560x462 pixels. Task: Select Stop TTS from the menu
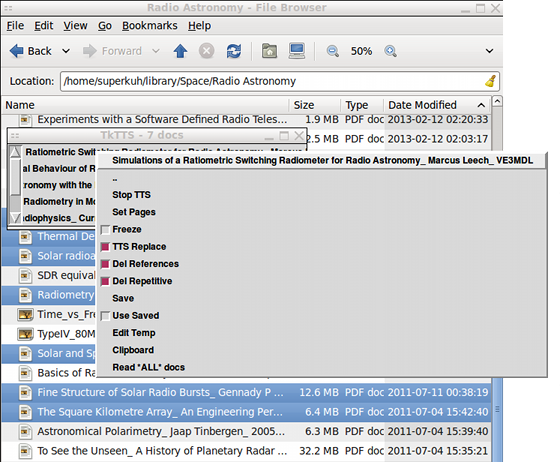pos(131,195)
